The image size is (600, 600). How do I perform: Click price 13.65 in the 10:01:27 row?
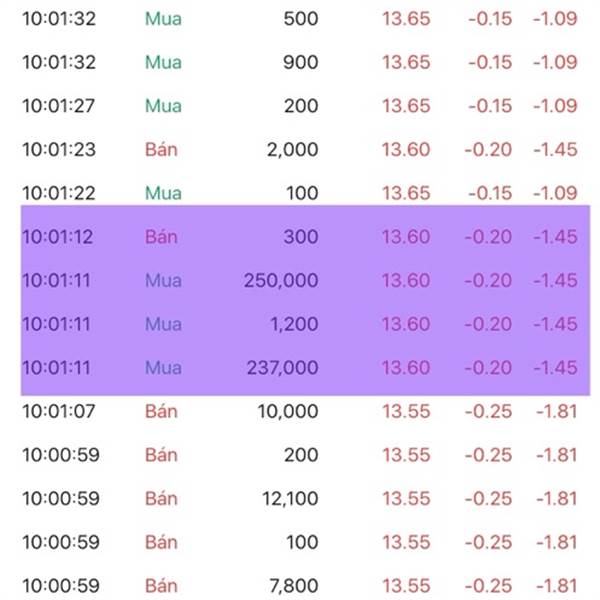406,106
